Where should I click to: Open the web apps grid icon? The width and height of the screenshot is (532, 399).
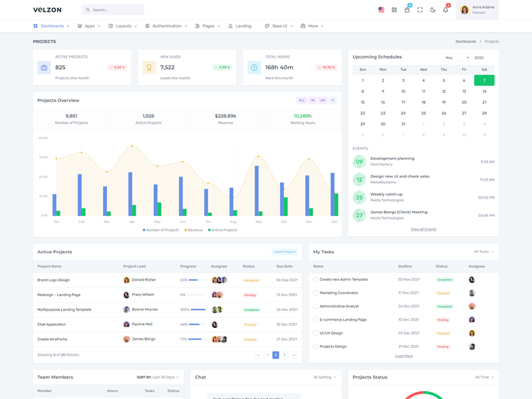(394, 10)
